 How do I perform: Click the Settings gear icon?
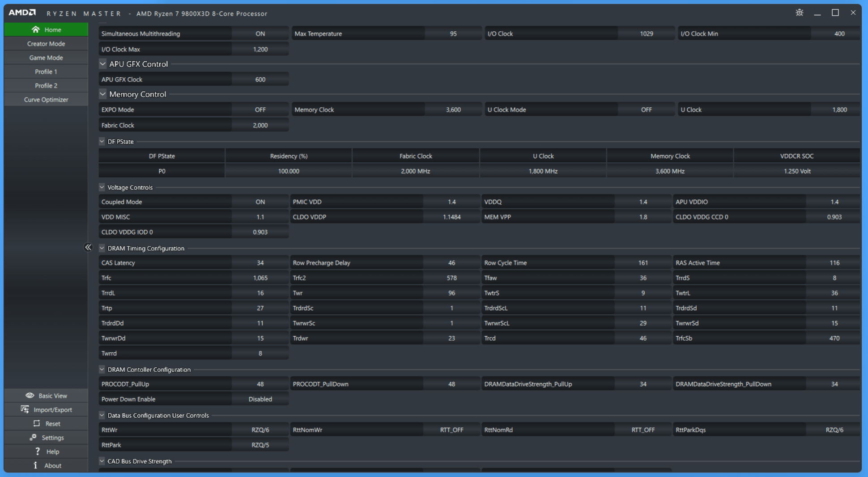33,438
